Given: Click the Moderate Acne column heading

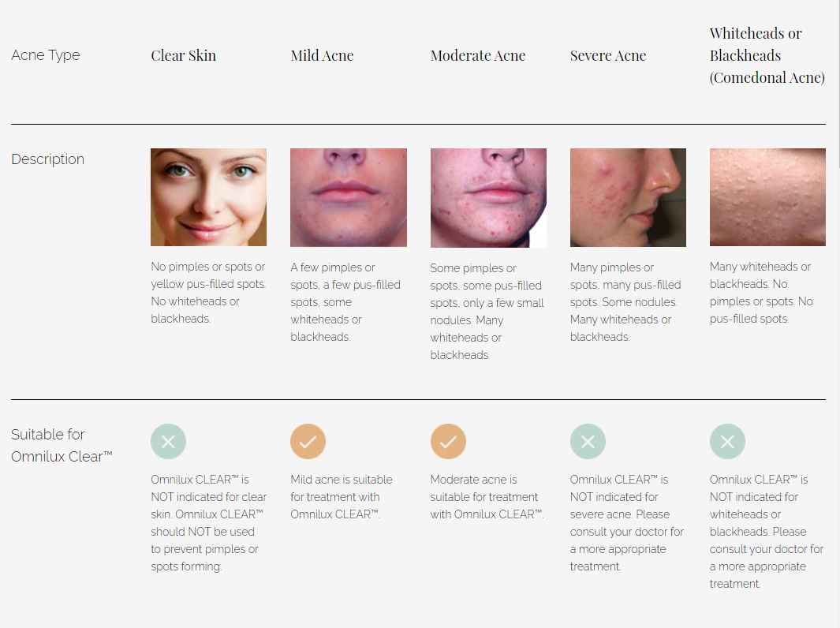Looking at the screenshot, I should [477, 55].
